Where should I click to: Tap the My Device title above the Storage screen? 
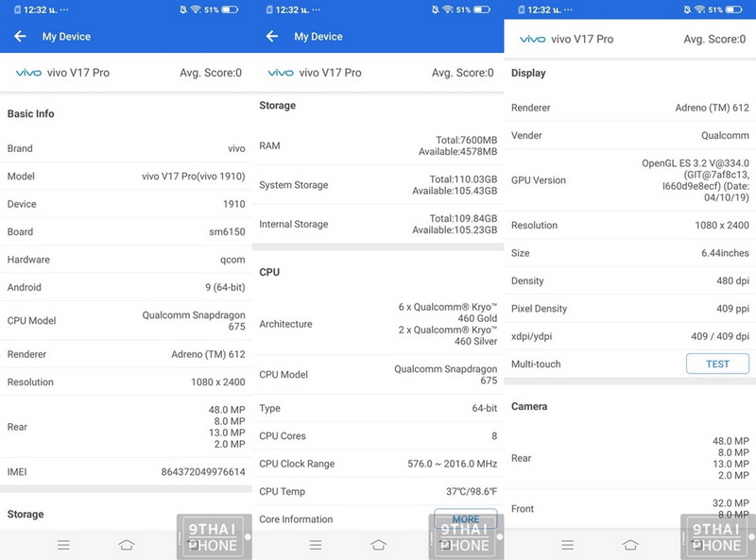coord(318,37)
